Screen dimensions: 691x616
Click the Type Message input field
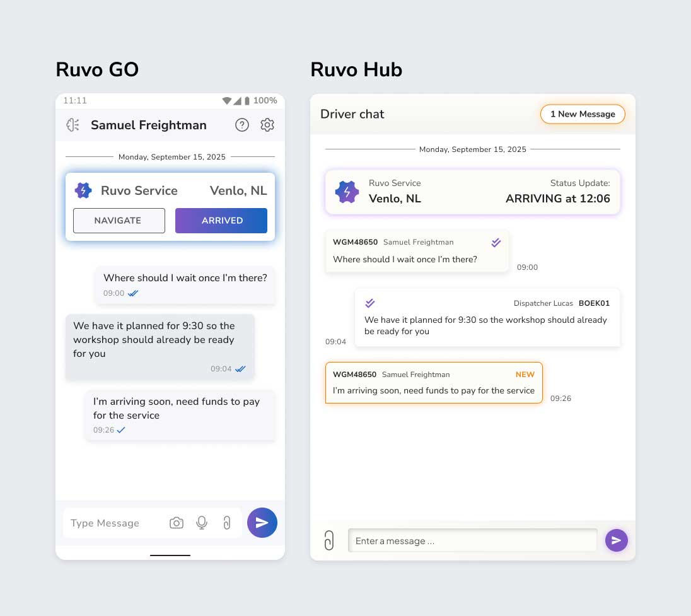click(105, 523)
